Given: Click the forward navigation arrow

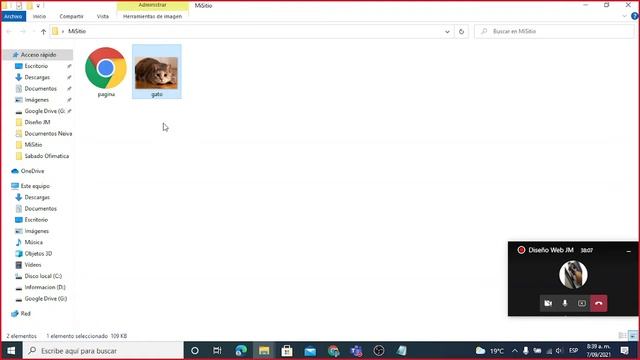Looking at the screenshot, I should [x=23, y=31].
